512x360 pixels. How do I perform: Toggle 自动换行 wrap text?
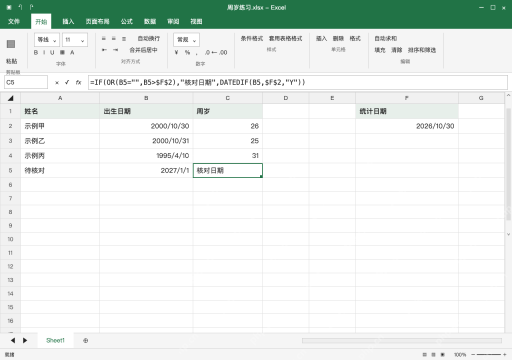(149, 39)
